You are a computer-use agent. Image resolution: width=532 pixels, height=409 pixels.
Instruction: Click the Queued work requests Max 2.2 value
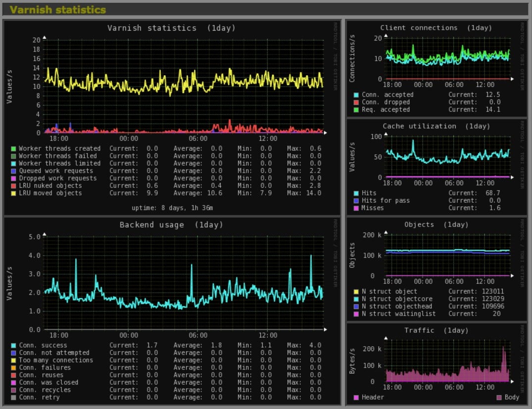(315, 171)
